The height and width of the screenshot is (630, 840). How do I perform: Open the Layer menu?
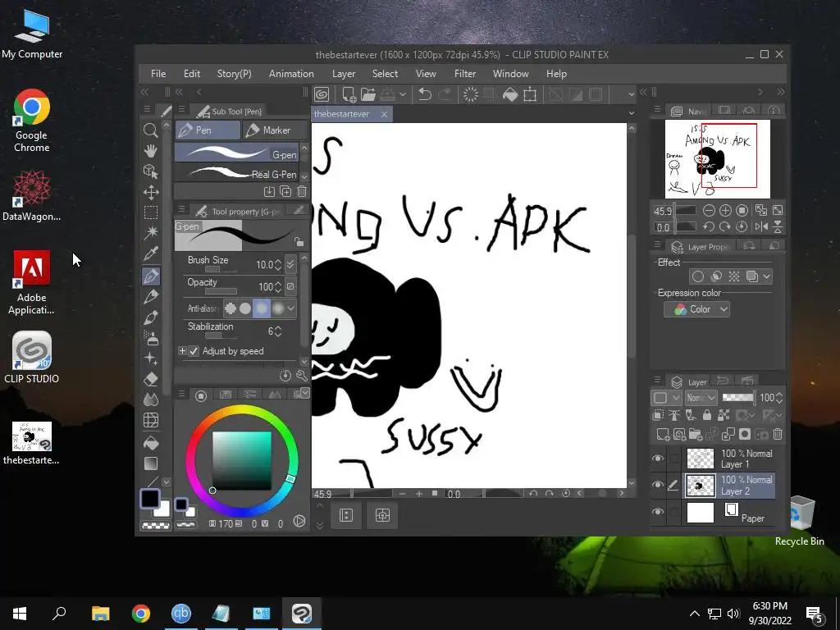(x=344, y=73)
